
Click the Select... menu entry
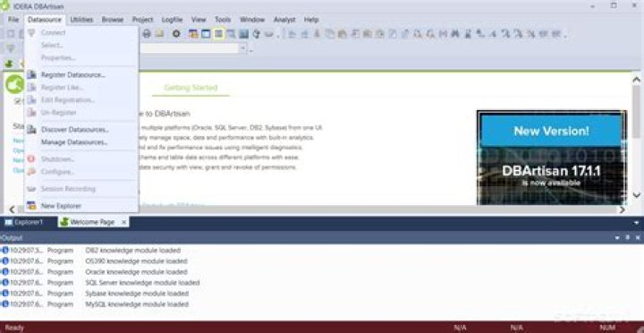[x=81, y=46]
